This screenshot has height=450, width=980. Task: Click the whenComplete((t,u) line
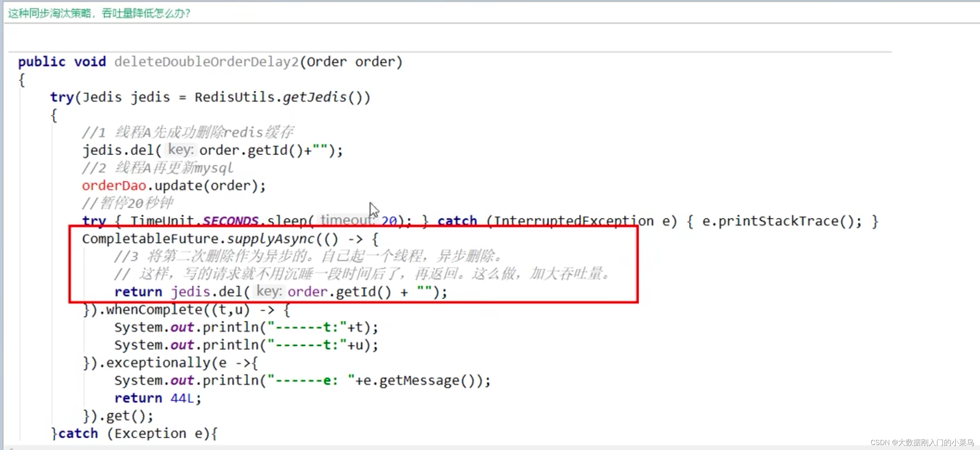coord(187,310)
